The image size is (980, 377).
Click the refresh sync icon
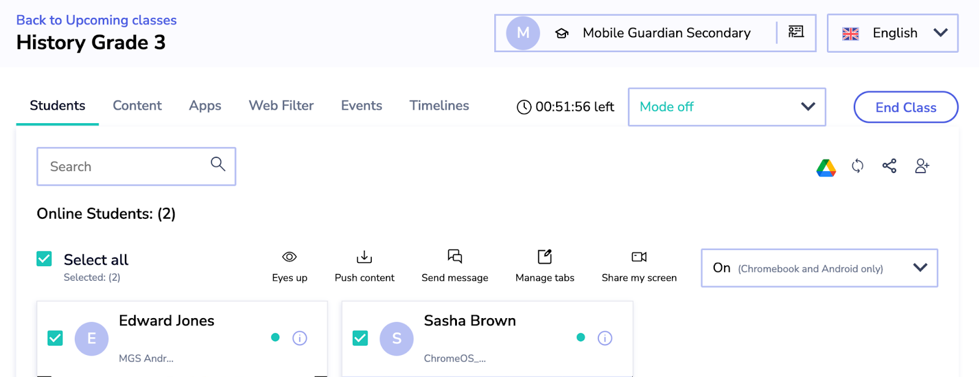858,166
